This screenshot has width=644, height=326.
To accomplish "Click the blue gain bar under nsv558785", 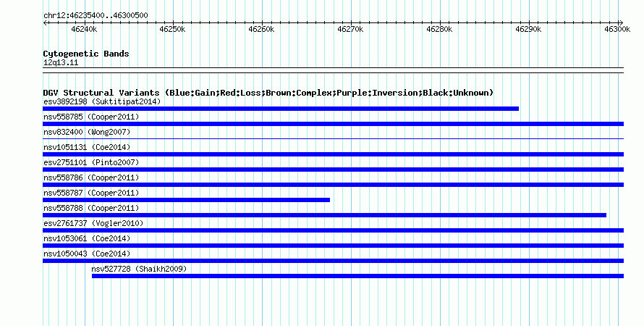I will tap(333, 124).
